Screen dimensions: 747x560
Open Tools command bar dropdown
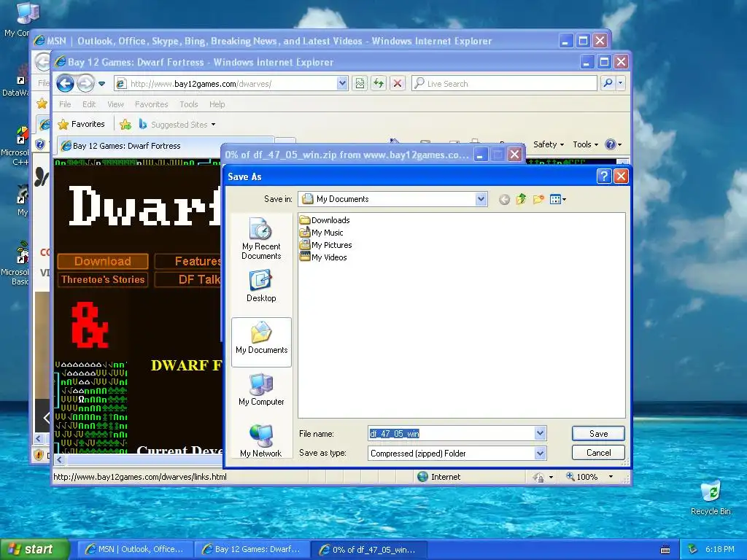pyautogui.click(x=585, y=144)
